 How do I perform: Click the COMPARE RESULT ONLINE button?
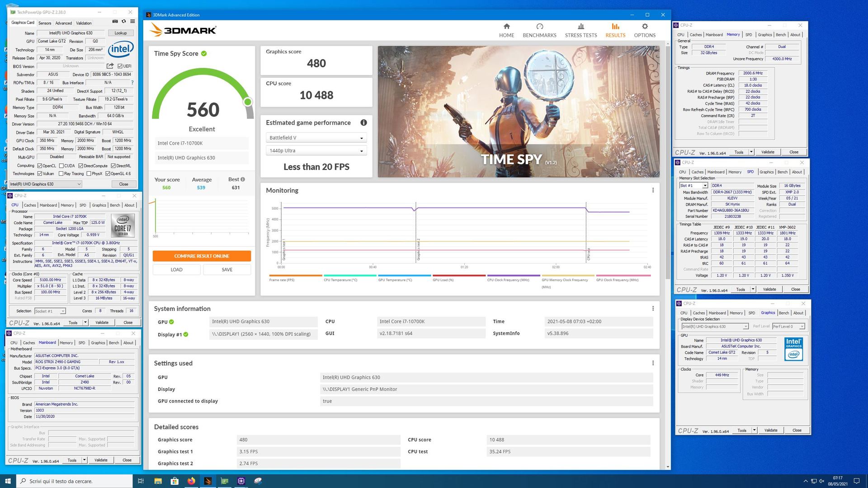pyautogui.click(x=202, y=256)
